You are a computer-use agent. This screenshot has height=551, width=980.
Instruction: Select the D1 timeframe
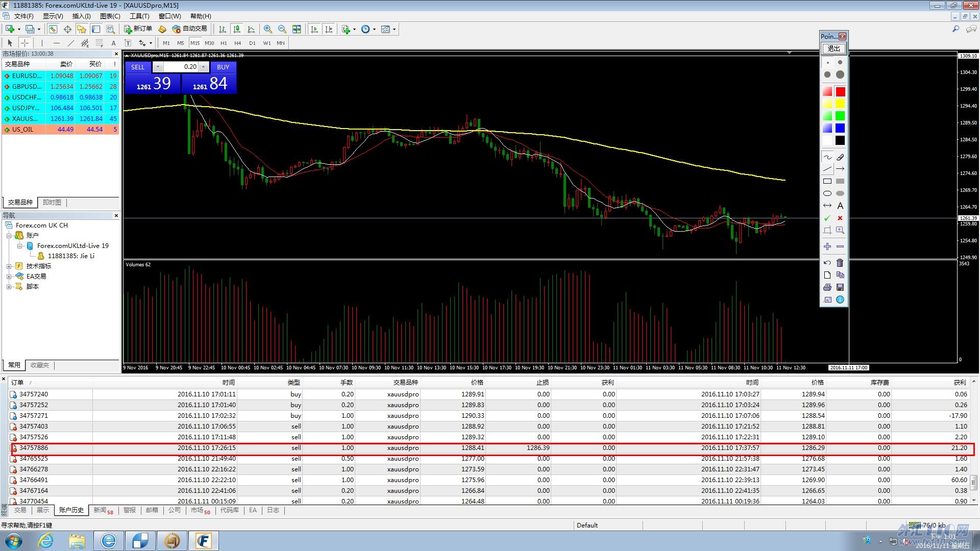(x=252, y=43)
